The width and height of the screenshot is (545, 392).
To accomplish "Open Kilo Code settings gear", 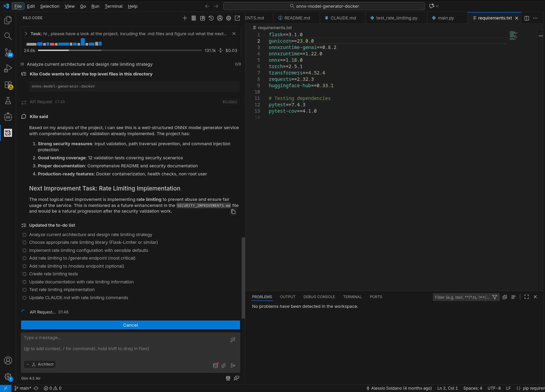I will (x=229, y=18).
